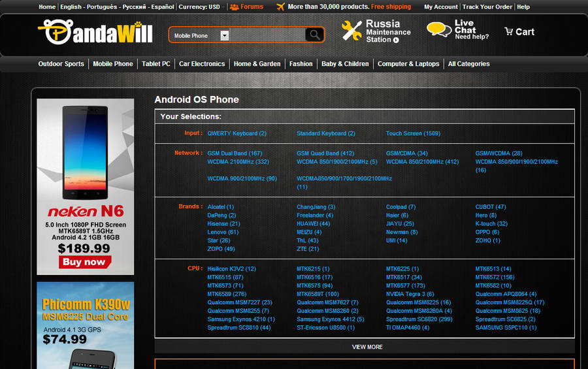Open the Fashion menu
The height and width of the screenshot is (369, 588).
(301, 64)
